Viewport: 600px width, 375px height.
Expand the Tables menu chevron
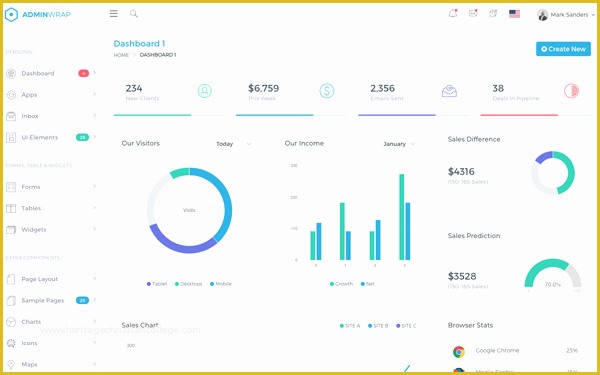point(95,208)
